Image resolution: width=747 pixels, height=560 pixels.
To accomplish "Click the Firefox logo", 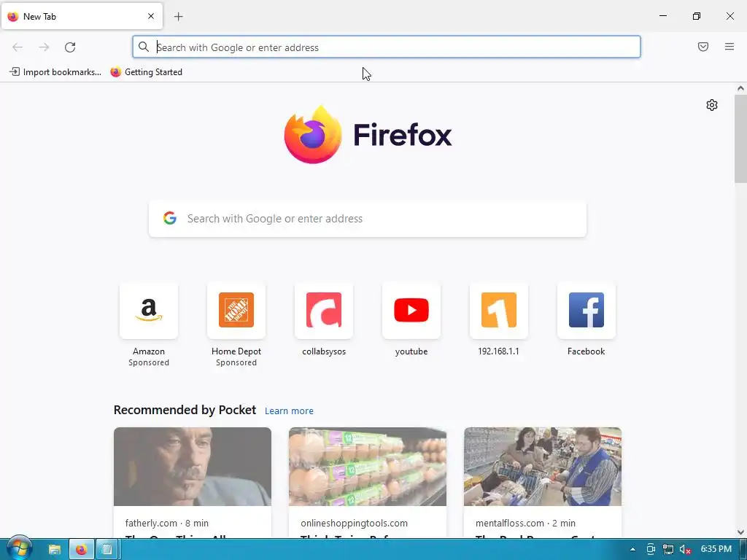I will pos(368,134).
